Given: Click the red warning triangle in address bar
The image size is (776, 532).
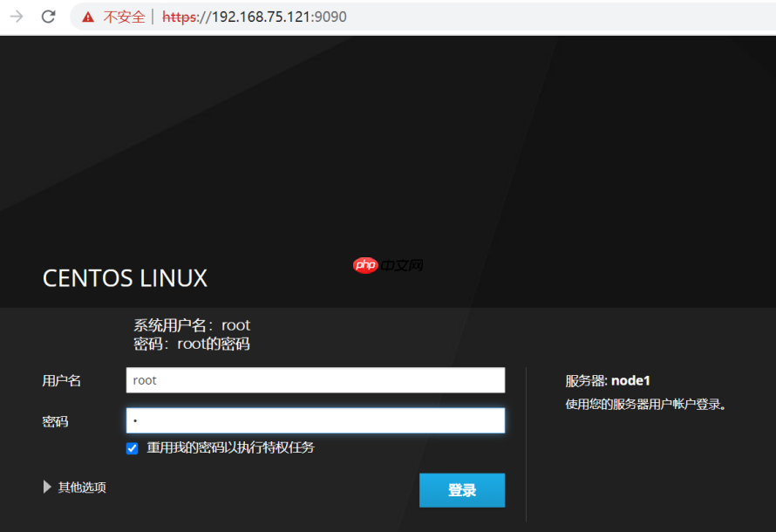Looking at the screenshot, I should click(88, 17).
